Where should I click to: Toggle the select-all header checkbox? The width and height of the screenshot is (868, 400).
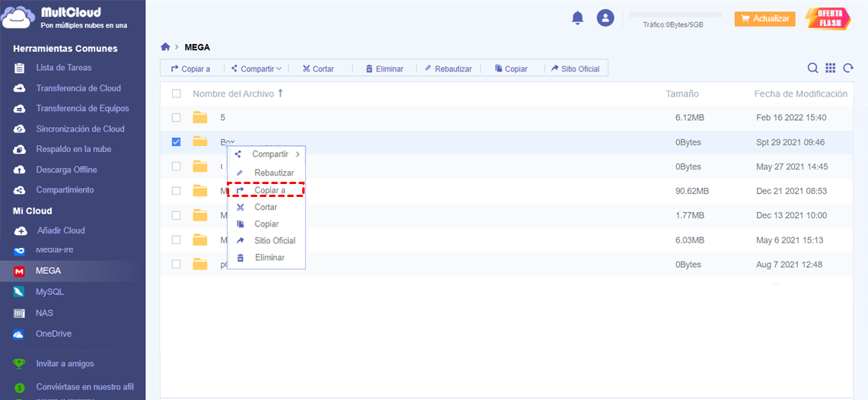tap(176, 94)
